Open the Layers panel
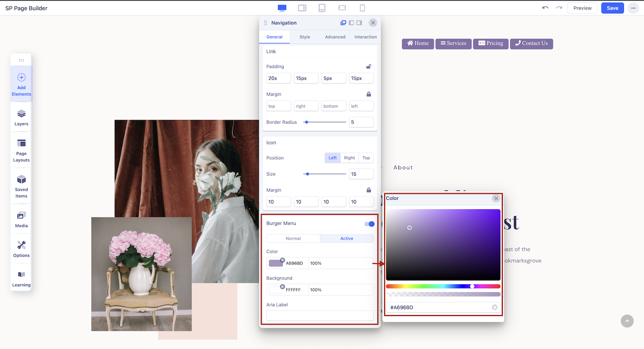The image size is (644, 349). (21, 117)
